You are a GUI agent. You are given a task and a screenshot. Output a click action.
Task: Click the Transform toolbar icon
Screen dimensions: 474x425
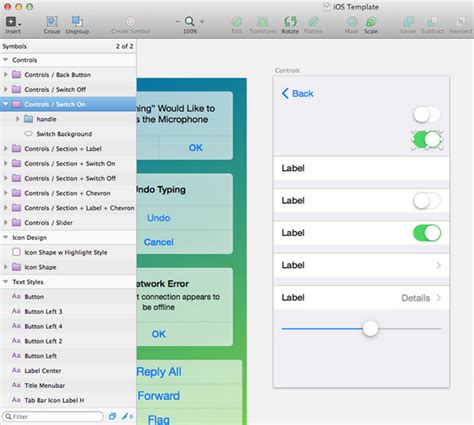click(x=262, y=22)
